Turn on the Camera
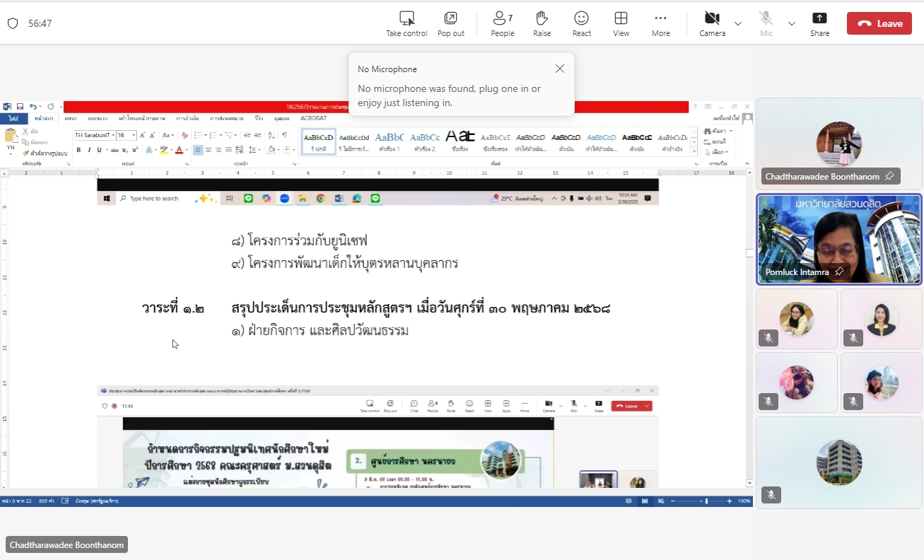 click(x=712, y=18)
